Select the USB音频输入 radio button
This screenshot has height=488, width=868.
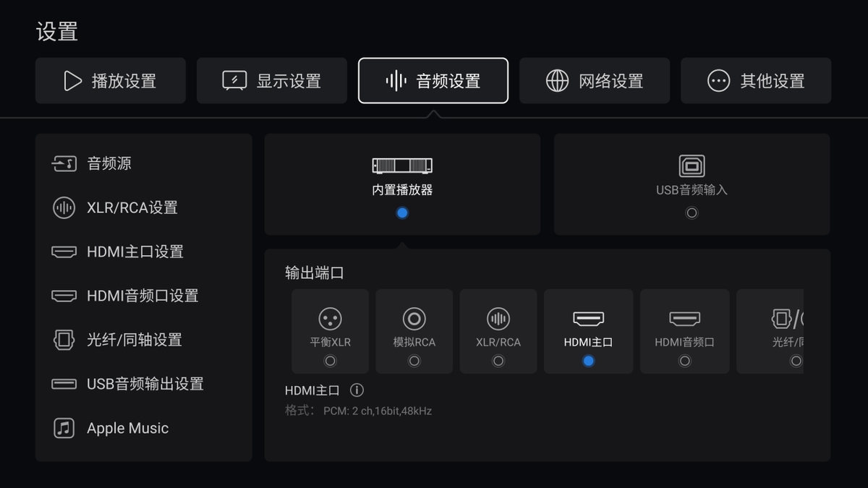[x=692, y=213]
